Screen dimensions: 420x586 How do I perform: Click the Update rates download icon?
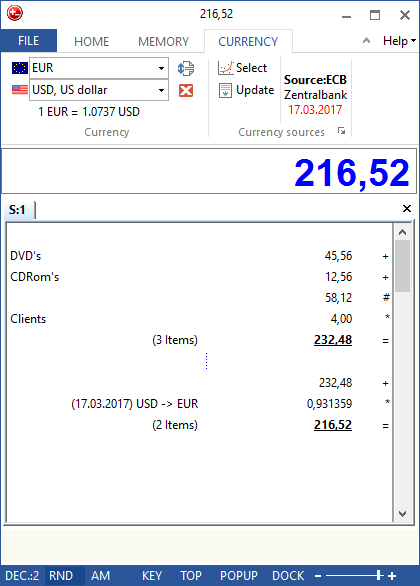(x=225, y=90)
